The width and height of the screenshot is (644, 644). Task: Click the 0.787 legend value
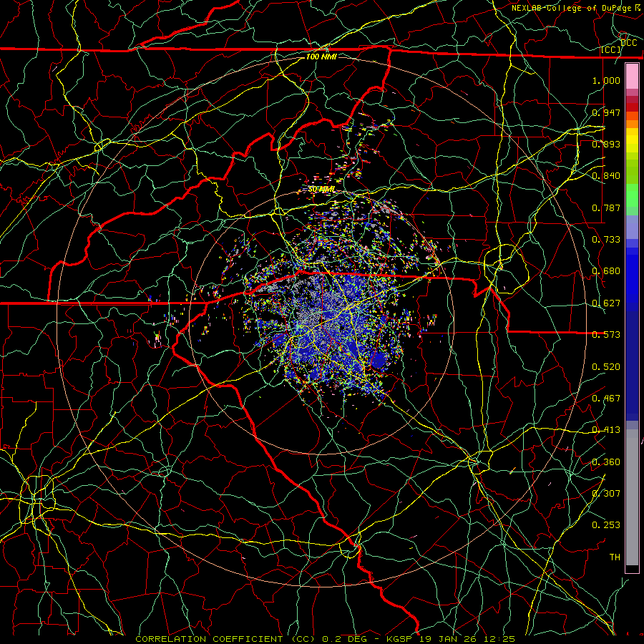[606, 208]
